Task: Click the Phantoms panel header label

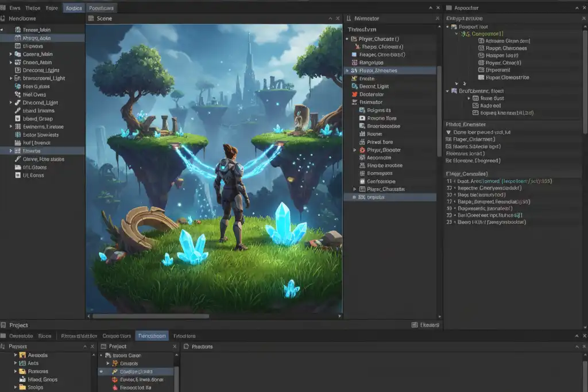Action: (199, 346)
